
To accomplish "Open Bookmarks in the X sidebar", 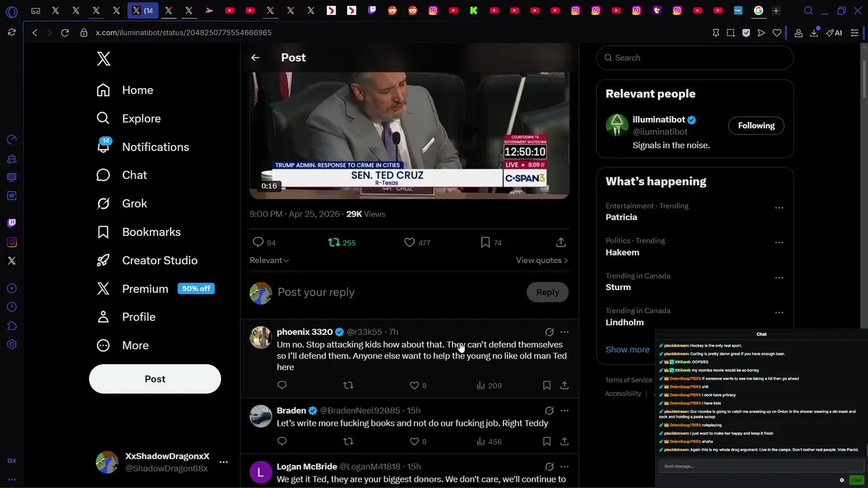I will click(138, 232).
